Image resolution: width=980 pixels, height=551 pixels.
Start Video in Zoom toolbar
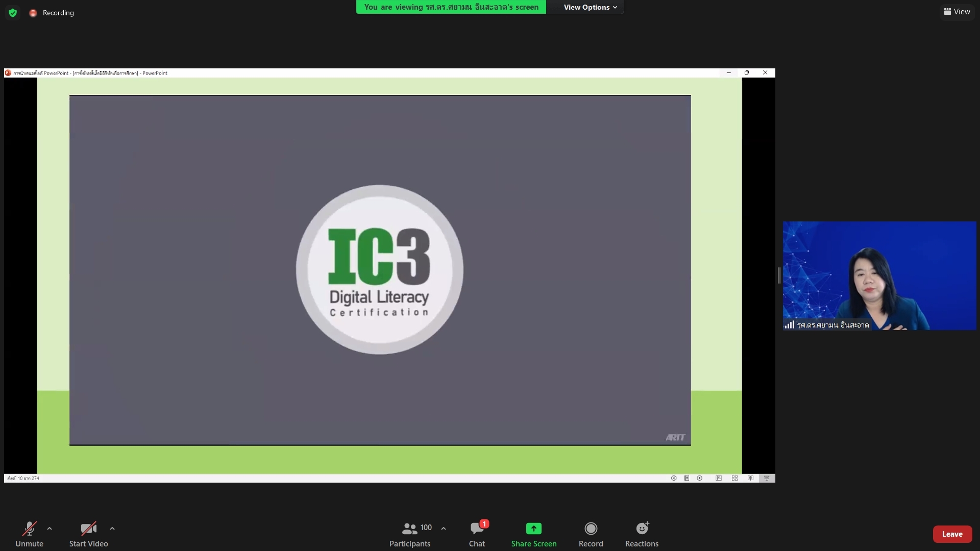point(88,534)
